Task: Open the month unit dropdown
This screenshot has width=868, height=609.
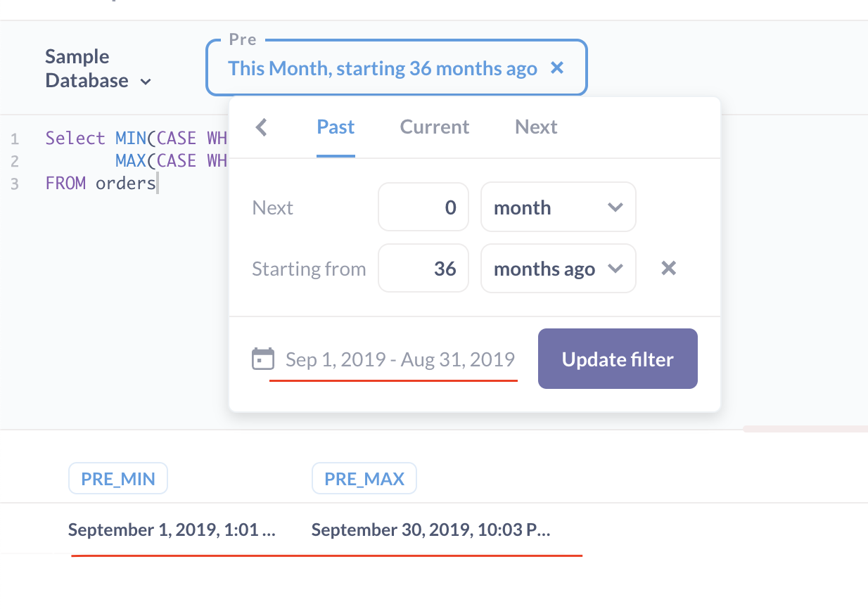Action: pyautogui.click(x=558, y=207)
